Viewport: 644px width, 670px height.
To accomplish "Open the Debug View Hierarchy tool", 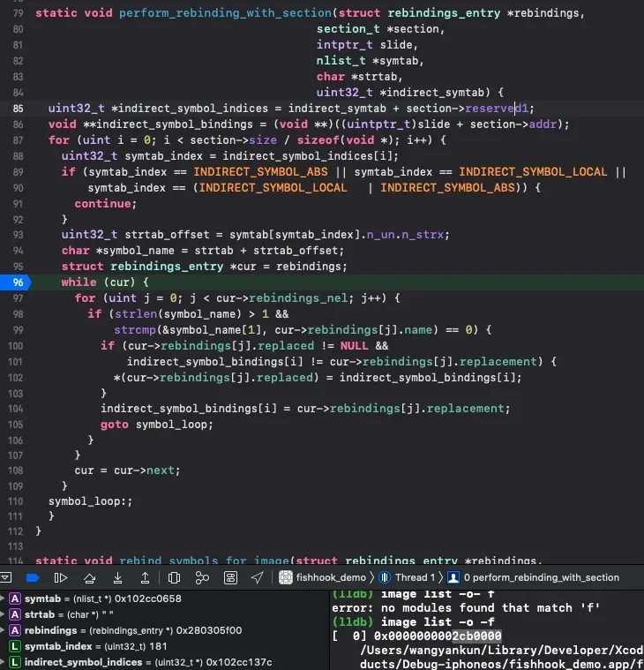I will 174,577.
